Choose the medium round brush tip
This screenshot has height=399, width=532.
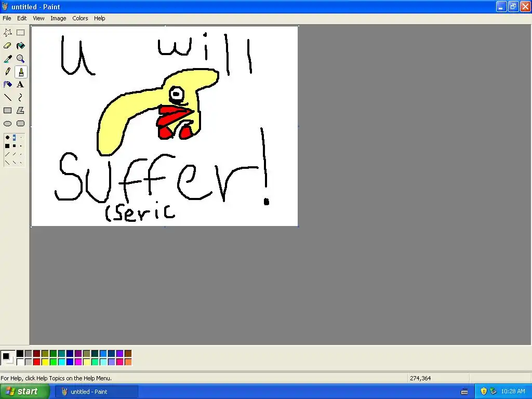pos(14,137)
